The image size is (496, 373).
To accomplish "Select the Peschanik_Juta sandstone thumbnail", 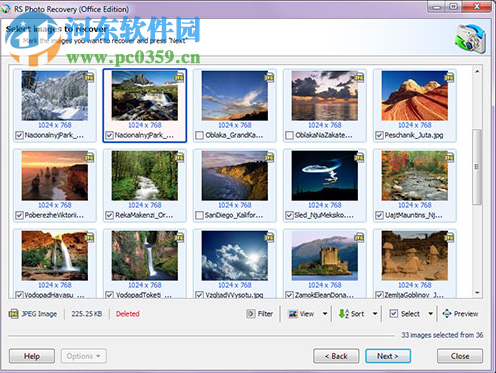I will coord(415,96).
